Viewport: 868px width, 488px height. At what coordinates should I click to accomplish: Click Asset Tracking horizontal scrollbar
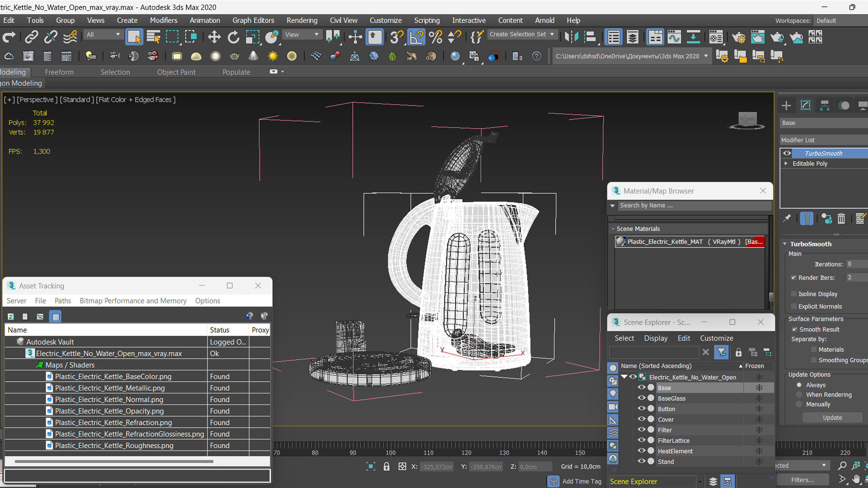point(114,461)
